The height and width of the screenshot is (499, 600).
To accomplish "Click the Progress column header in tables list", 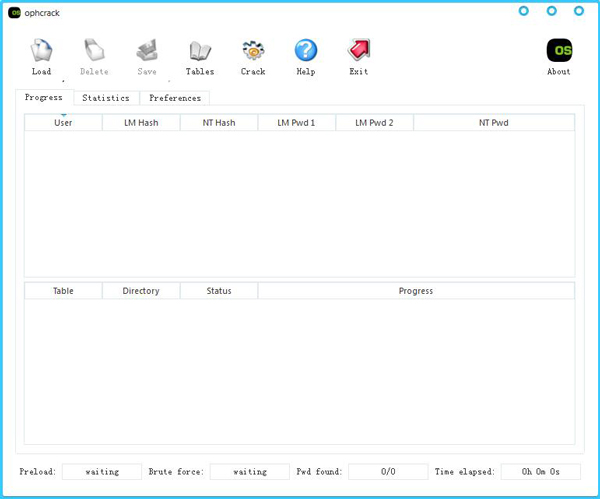I will (416, 291).
